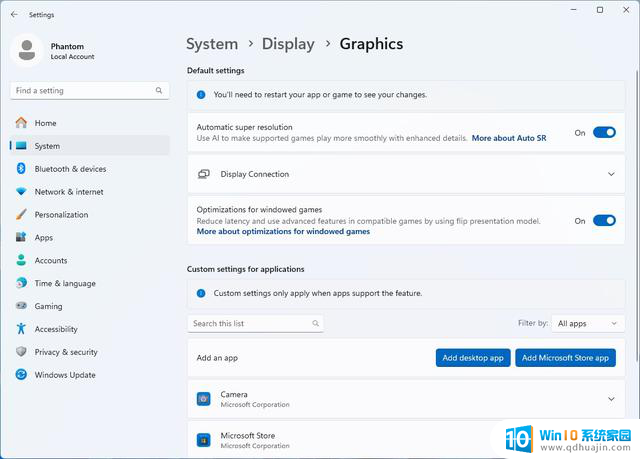Click the Phantom account name
The width and height of the screenshot is (640, 459).
click(x=67, y=46)
